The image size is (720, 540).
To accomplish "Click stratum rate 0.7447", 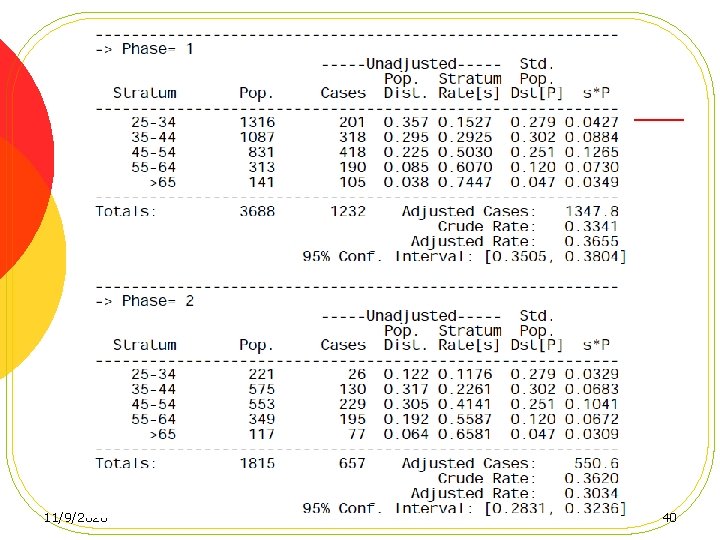I will point(465,182).
